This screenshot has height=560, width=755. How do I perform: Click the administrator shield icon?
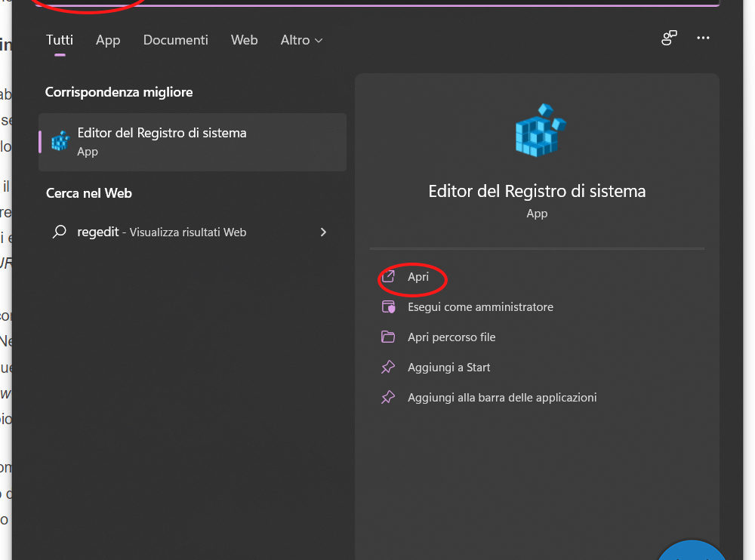point(388,307)
